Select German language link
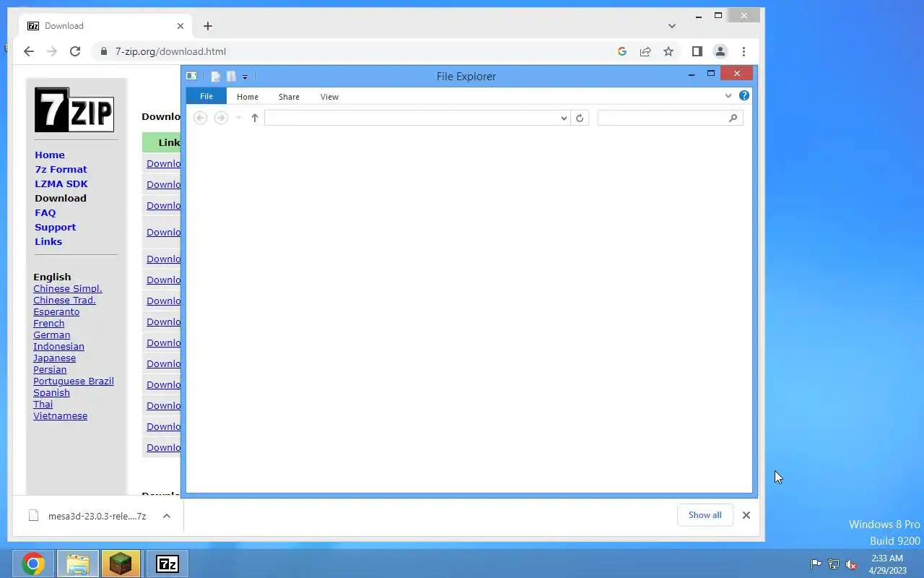 tap(52, 335)
